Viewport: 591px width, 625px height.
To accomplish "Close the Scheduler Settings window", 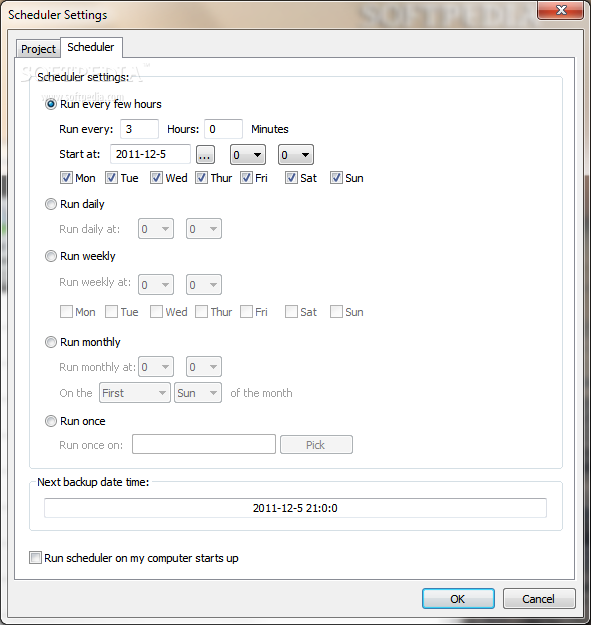I will pos(561,10).
